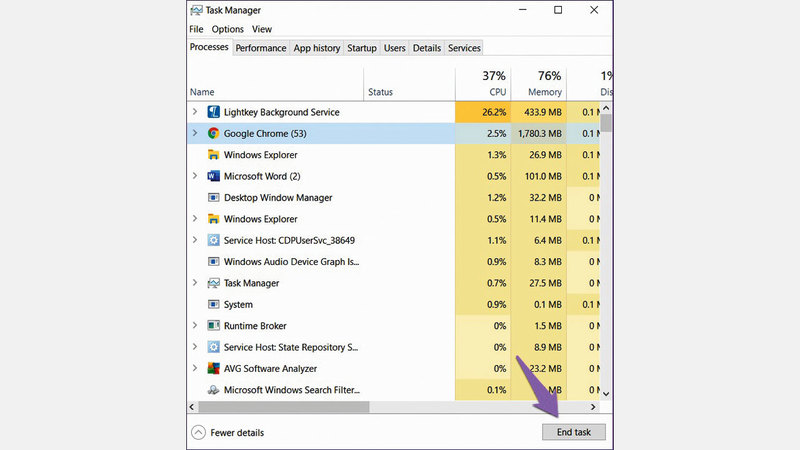This screenshot has width=800, height=450.
Task: Click the Microsoft Word process icon
Action: pyautogui.click(x=213, y=176)
